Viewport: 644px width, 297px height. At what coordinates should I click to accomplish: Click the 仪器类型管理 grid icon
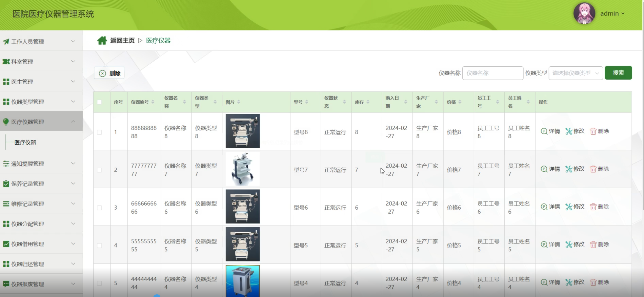[x=6, y=102]
